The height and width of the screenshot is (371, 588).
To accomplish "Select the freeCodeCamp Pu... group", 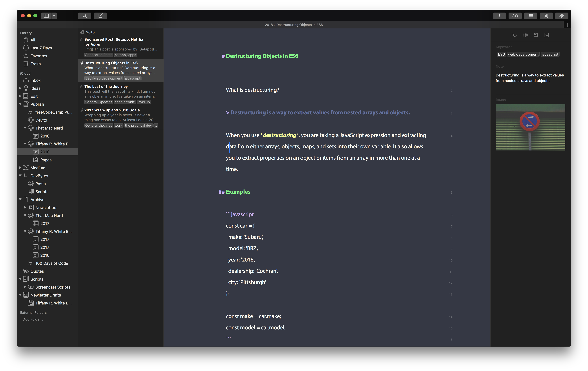I will [47, 112].
